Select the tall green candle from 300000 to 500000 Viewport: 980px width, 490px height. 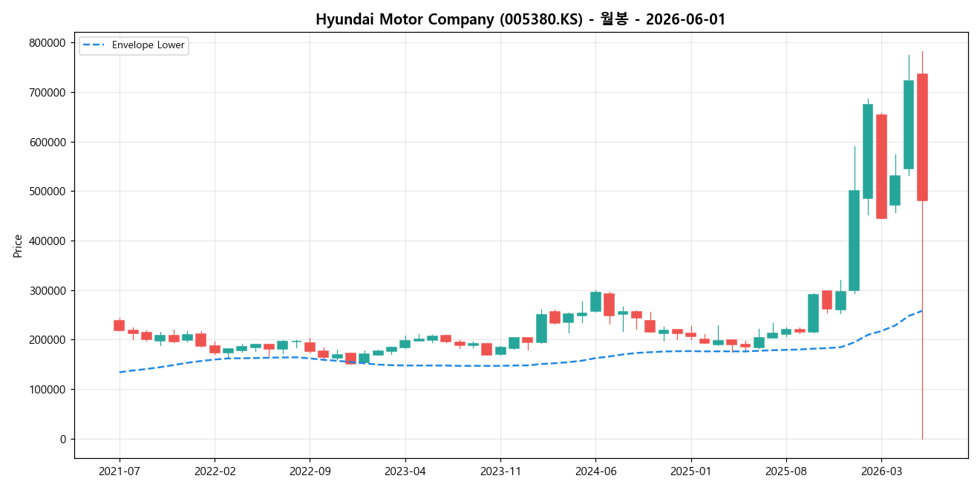point(854,241)
